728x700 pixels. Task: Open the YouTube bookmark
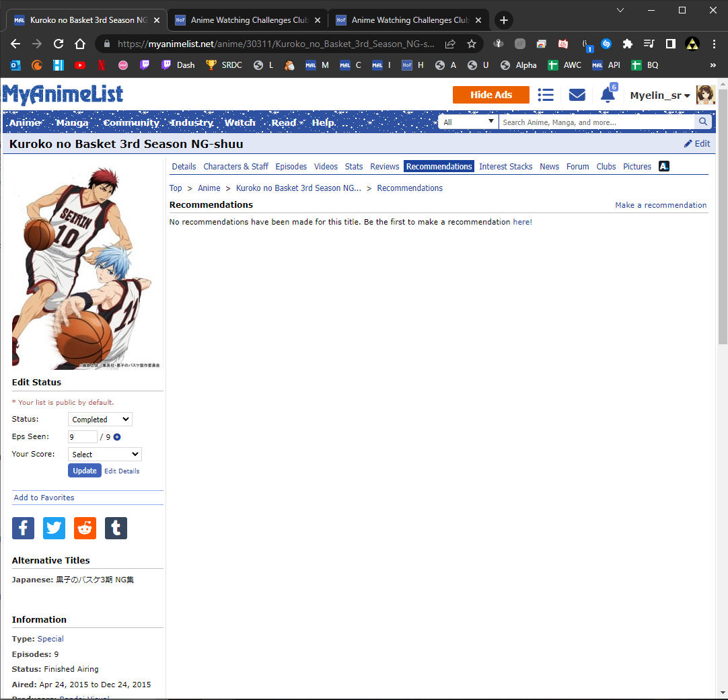point(80,65)
